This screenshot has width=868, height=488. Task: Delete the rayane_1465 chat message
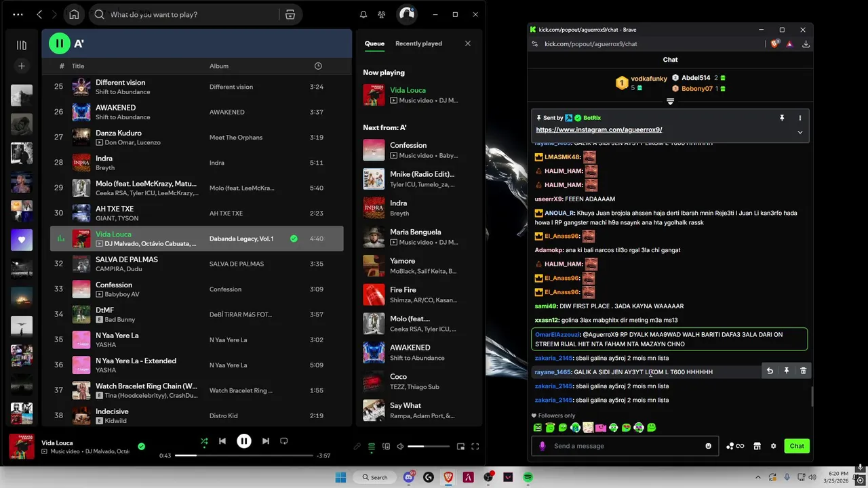coord(803,371)
